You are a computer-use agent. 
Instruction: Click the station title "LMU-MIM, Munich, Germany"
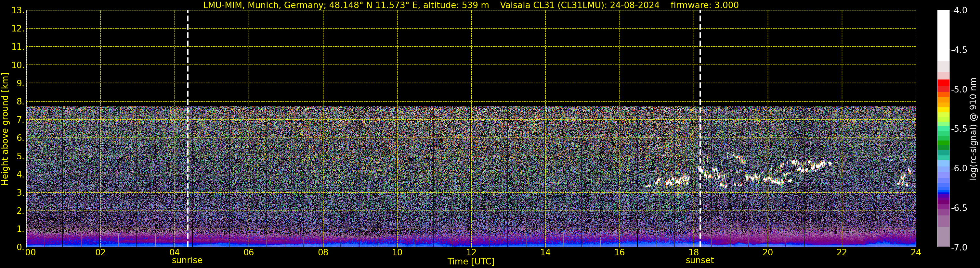point(263,5)
